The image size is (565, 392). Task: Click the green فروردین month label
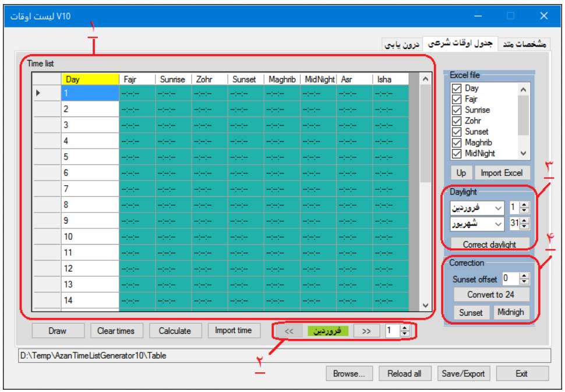[328, 331]
